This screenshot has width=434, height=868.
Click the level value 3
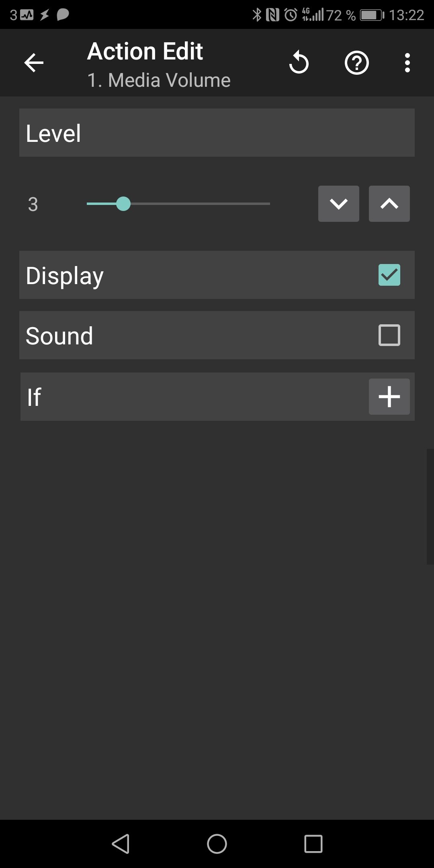click(x=33, y=204)
